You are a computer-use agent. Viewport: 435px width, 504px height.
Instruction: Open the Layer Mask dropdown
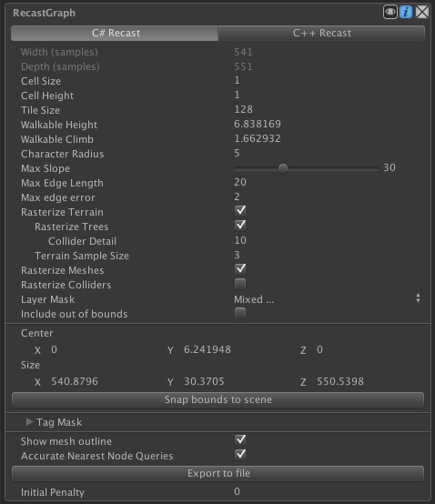(328, 299)
